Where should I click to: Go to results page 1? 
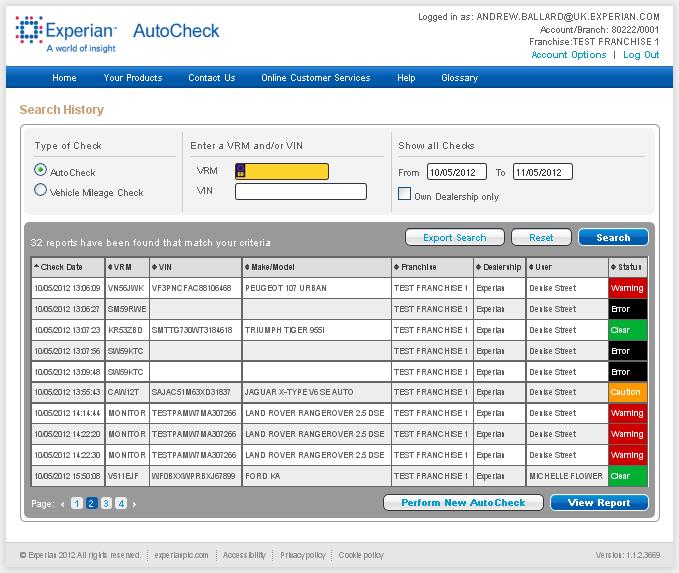[77, 503]
